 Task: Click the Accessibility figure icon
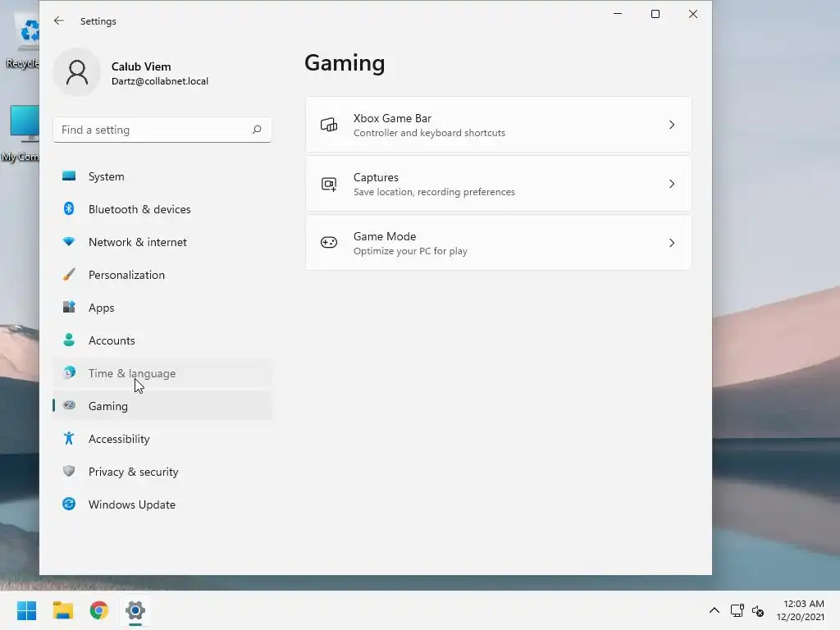click(69, 438)
